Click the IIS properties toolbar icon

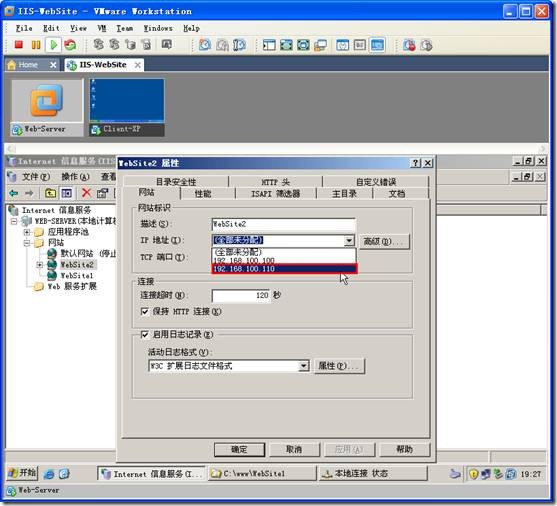[102, 193]
